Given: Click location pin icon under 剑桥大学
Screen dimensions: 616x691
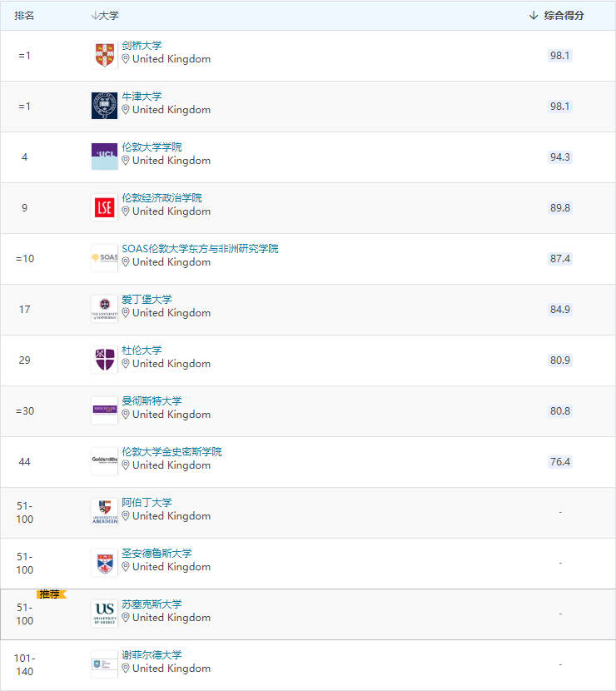Looking at the screenshot, I should [126, 59].
